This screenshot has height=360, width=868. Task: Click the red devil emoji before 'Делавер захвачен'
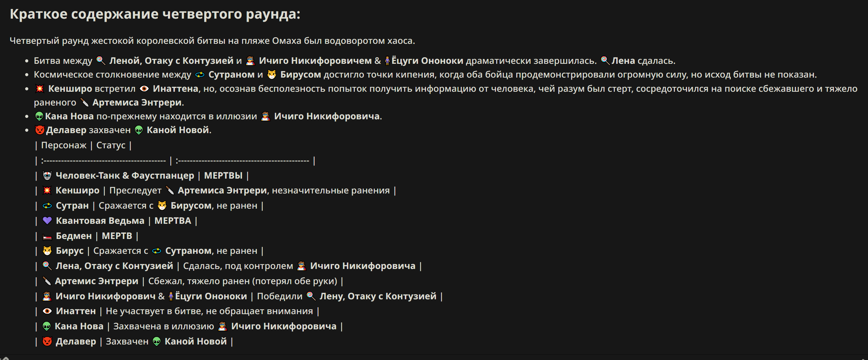[40, 130]
